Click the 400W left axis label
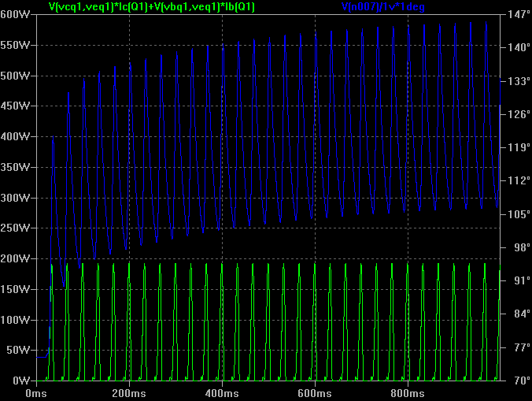The height and width of the screenshot is (401, 532). coord(15,136)
